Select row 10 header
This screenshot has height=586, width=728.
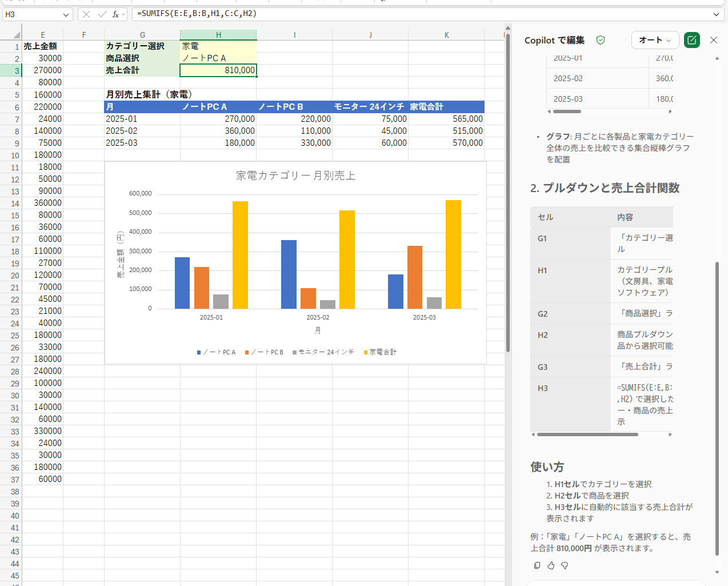point(15,156)
